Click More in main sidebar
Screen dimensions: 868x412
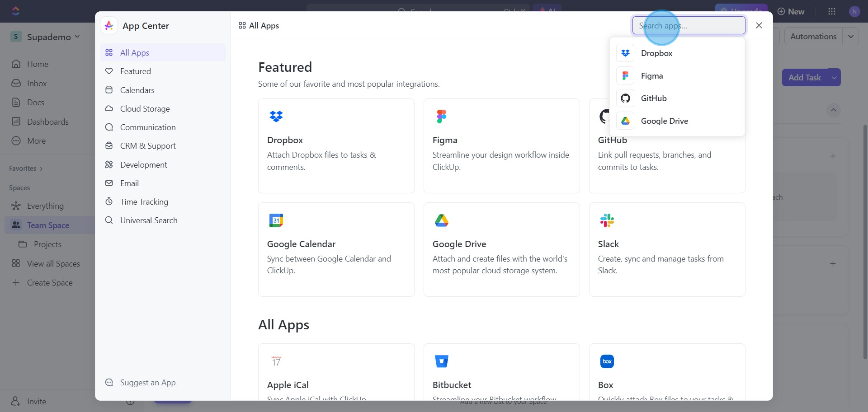click(28, 141)
